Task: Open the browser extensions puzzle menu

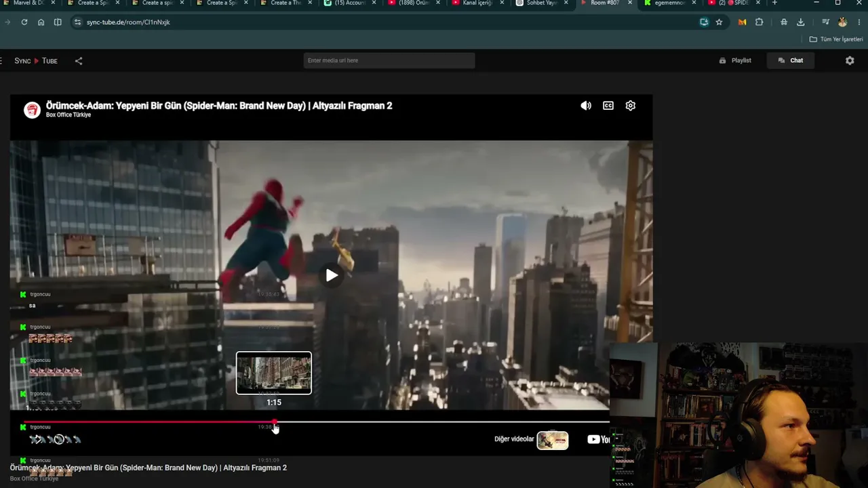Action: click(759, 22)
